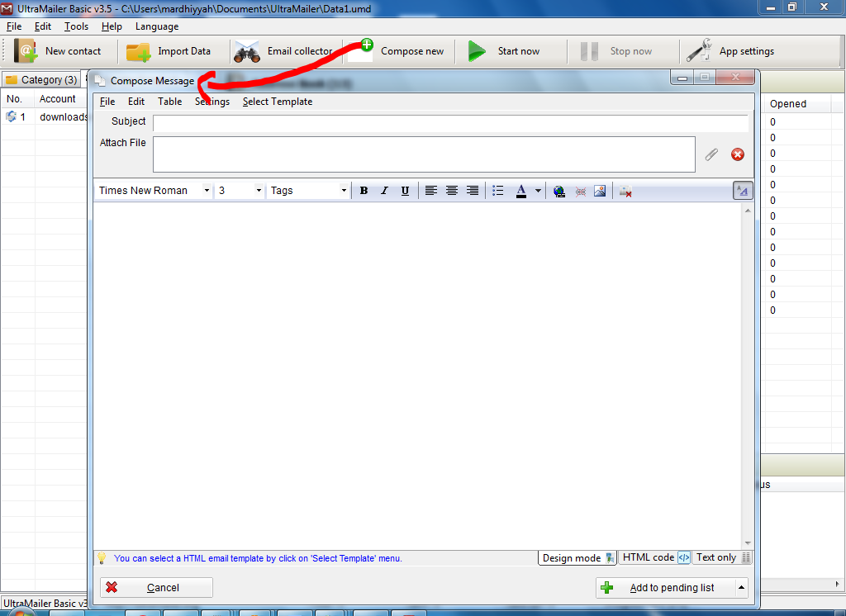This screenshot has height=616, width=846.
Task: Insert a hyperlink with the globe icon
Action: [x=559, y=191]
